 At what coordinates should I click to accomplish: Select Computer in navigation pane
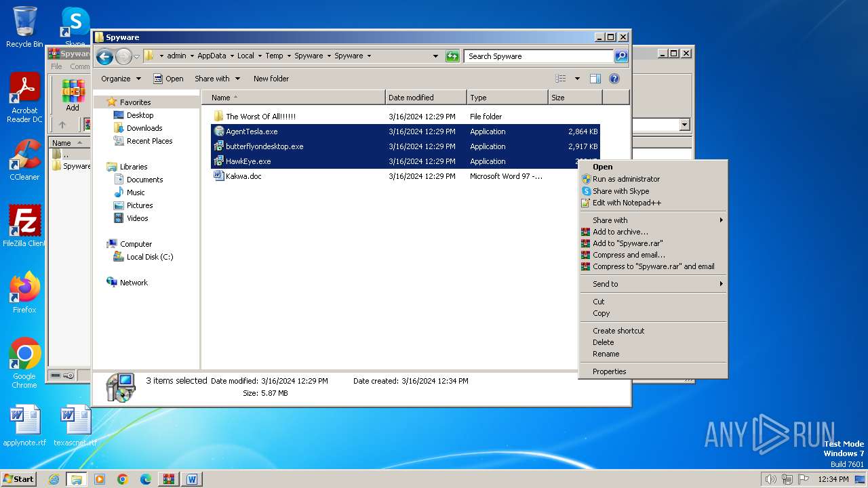click(x=136, y=244)
